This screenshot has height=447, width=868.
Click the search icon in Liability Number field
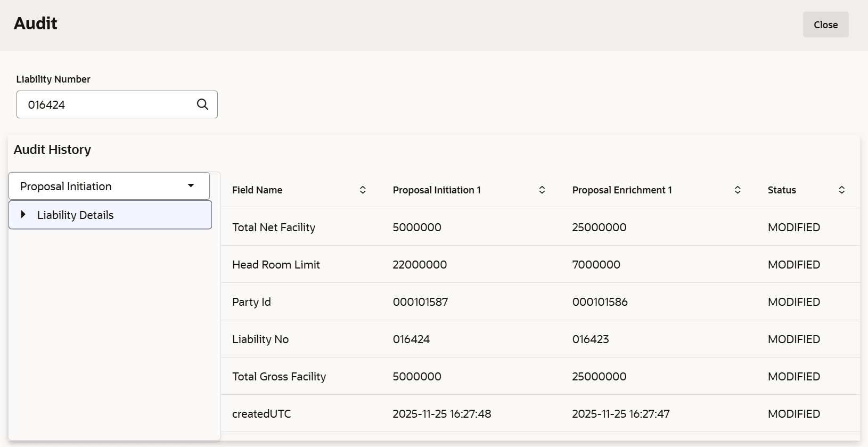pyautogui.click(x=202, y=104)
